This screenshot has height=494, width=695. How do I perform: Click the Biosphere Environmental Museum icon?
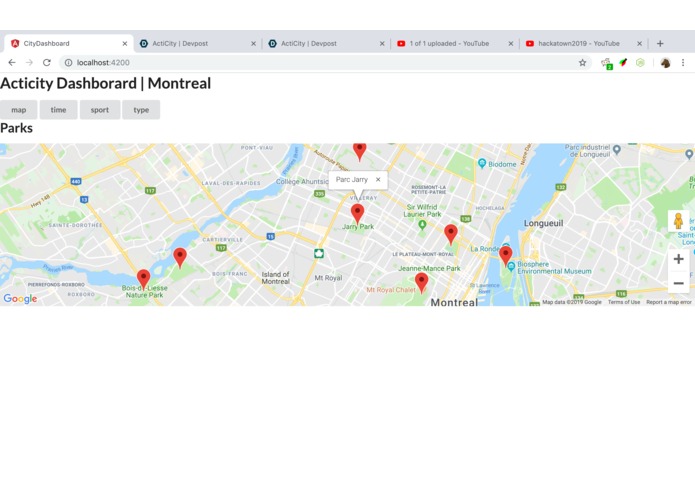pos(511,267)
